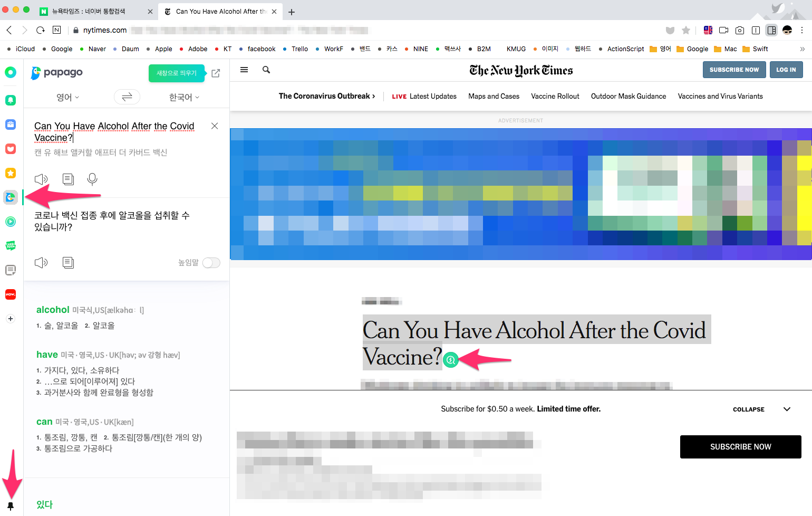Open Vaccine Rollout section
Image resolution: width=812 pixels, height=516 pixels.
[x=555, y=97]
